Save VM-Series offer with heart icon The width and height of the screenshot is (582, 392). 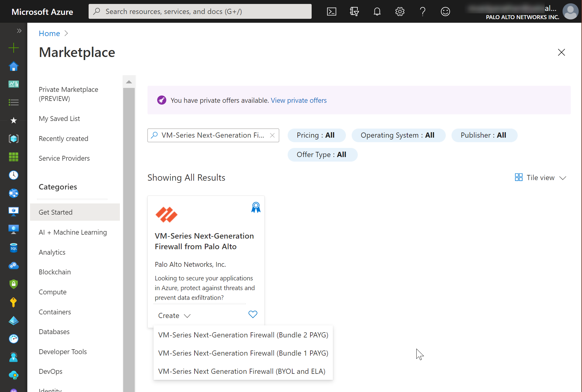click(x=253, y=314)
